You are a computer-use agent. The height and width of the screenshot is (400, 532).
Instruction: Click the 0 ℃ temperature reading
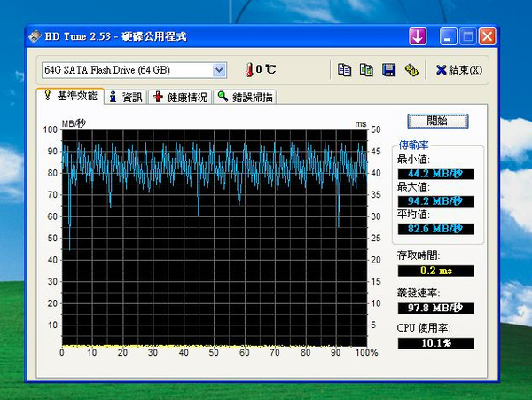266,69
